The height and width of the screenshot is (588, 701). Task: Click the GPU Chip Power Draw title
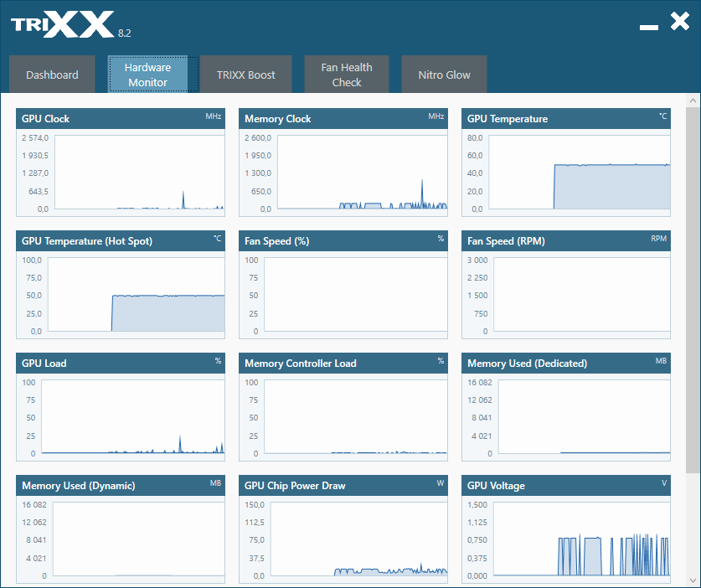point(295,486)
